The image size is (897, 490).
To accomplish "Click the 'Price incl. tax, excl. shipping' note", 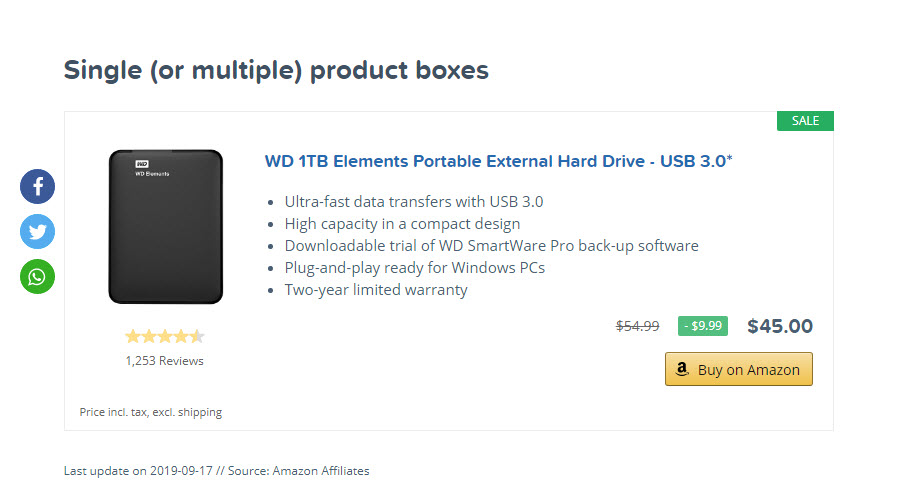I will coord(151,412).
